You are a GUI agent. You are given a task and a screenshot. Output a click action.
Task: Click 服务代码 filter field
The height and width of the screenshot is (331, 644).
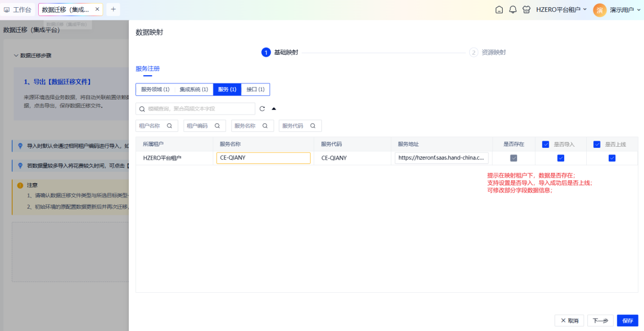(300, 126)
